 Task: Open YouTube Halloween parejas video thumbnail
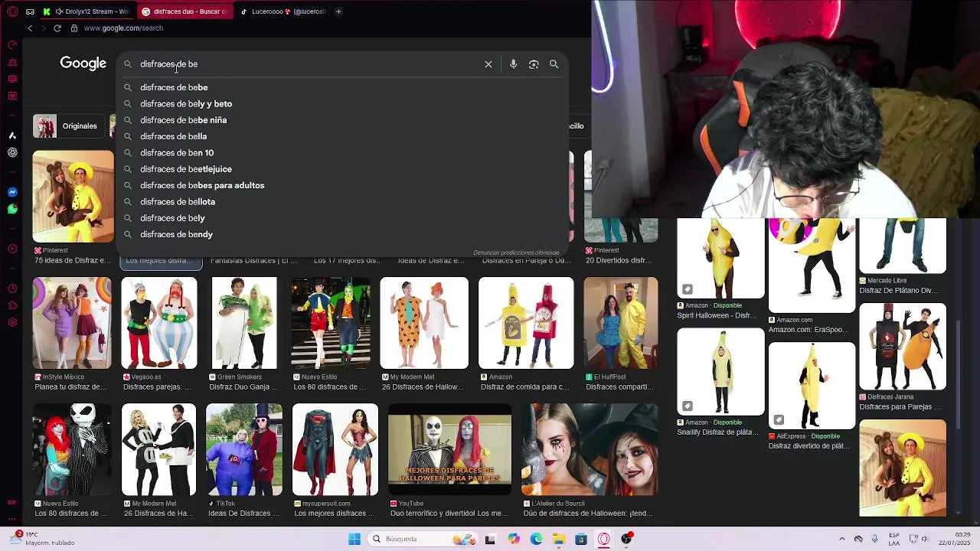pos(449,449)
